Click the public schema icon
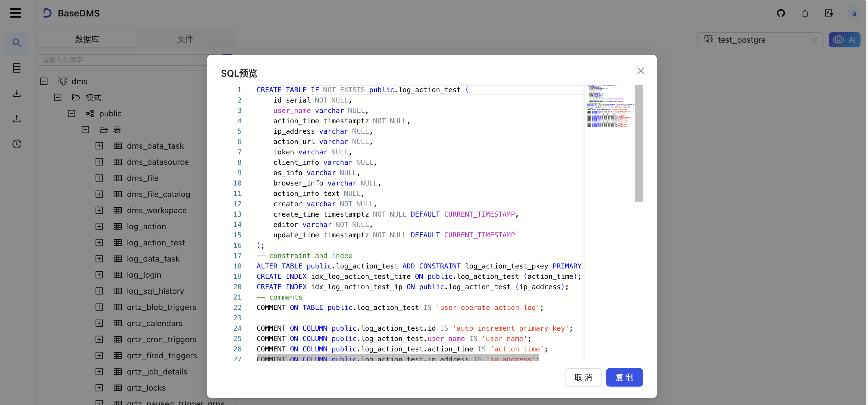Screen dimensions: 868x405 (x=90, y=113)
